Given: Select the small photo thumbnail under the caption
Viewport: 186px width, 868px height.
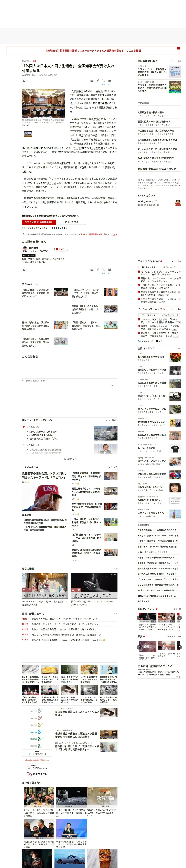Looking at the screenshot, I should coord(28,134).
